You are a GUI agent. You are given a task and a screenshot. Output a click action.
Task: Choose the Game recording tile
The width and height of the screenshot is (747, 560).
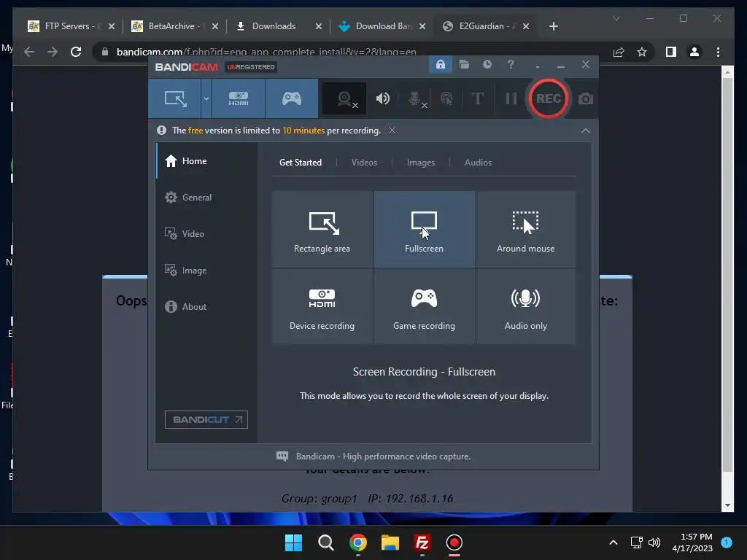(x=424, y=307)
